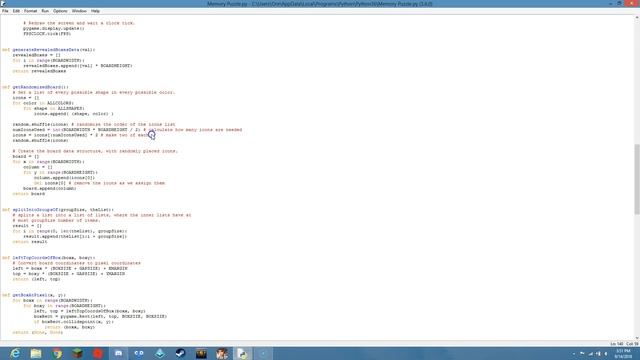
Task: Open the Action Center flag icon
Action: (x=582, y=353)
